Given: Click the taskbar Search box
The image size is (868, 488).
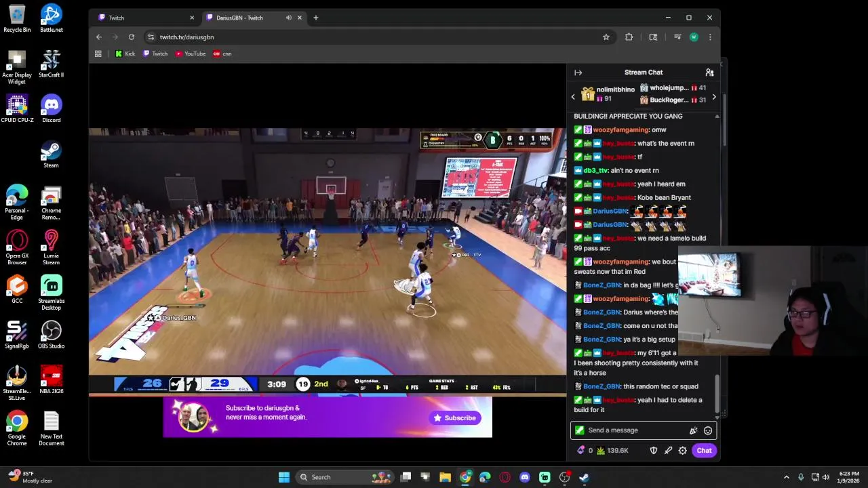Looking at the screenshot, I should pyautogui.click(x=344, y=477).
